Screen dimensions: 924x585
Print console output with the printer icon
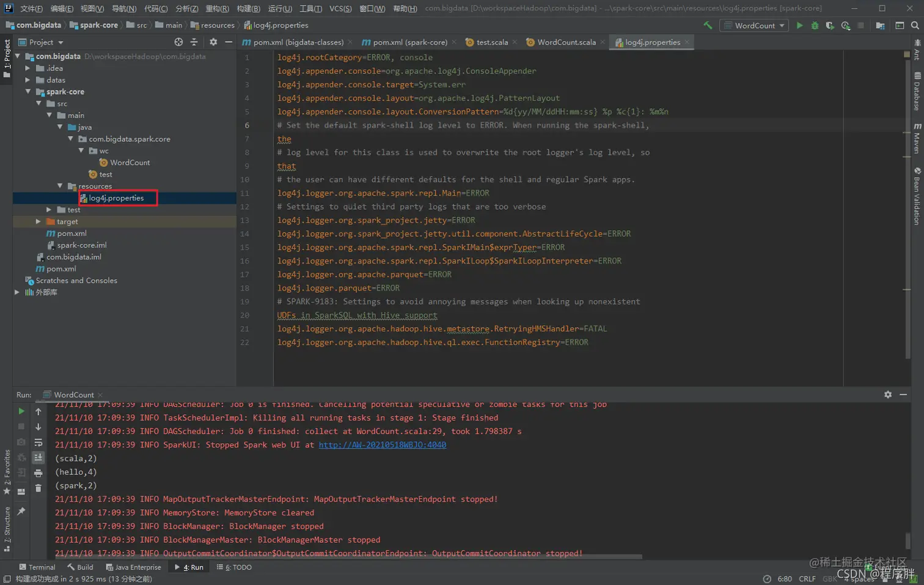coord(38,473)
